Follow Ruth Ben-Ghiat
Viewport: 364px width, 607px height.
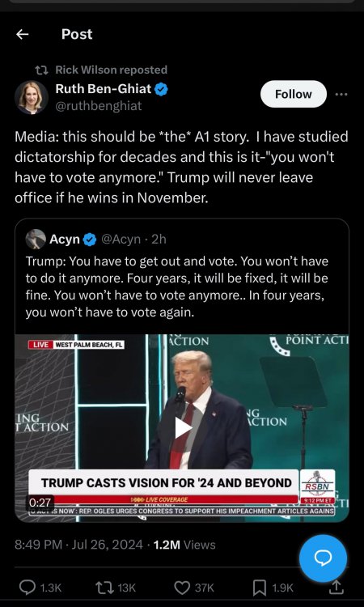point(293,94)
